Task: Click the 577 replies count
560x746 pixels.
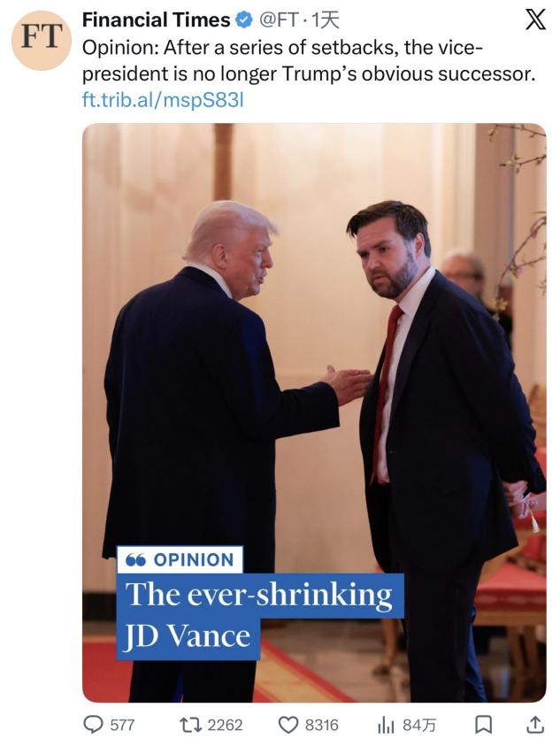Action: pos(121,725)
